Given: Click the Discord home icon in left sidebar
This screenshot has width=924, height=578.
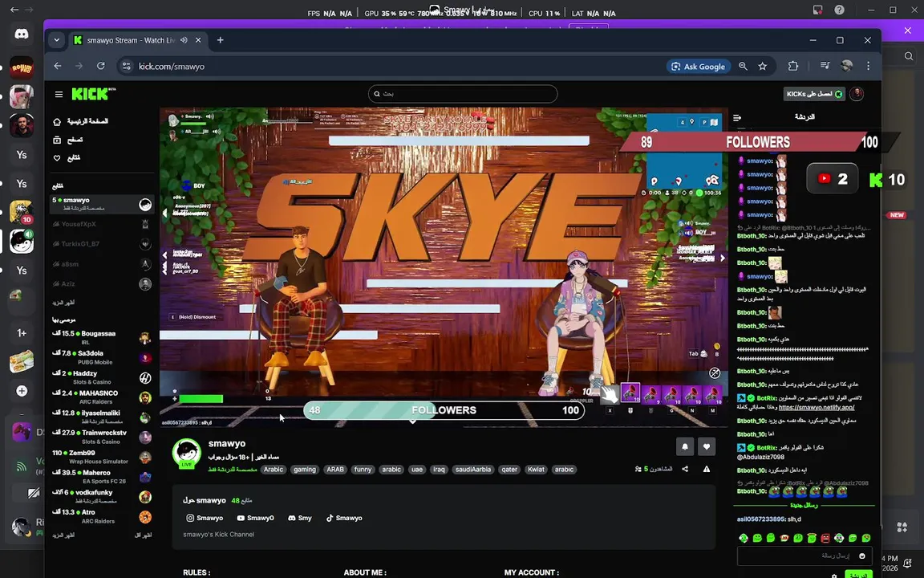Looking at the screenshot, I should click(x=21, y=34).
